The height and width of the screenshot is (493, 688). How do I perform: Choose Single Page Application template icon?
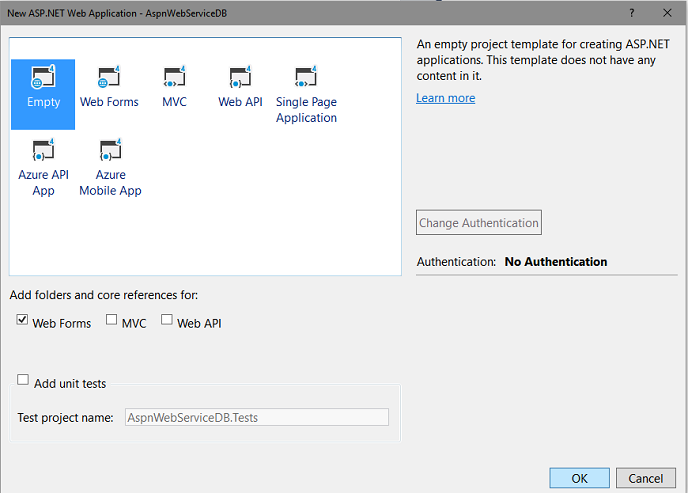point(306,77)
